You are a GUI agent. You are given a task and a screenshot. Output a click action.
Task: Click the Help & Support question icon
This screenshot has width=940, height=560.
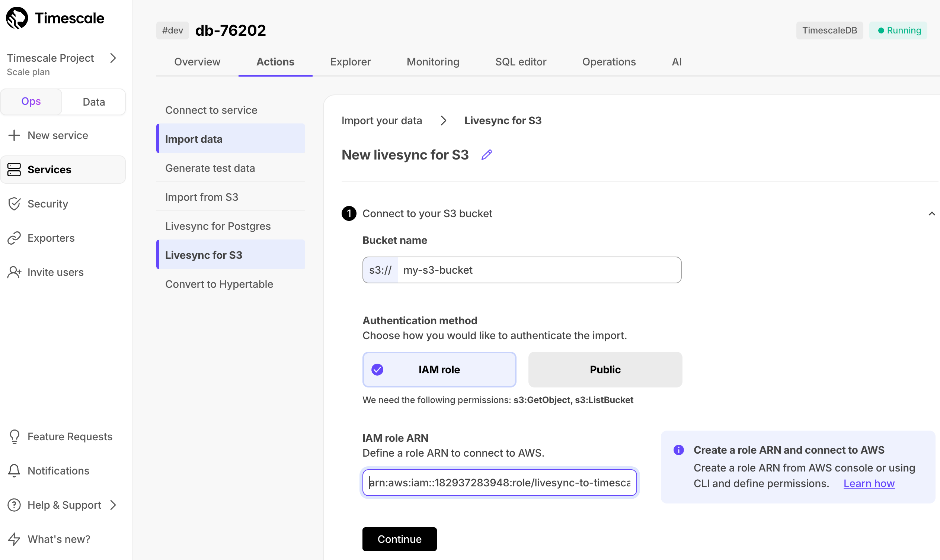click(x=14, y=505)
